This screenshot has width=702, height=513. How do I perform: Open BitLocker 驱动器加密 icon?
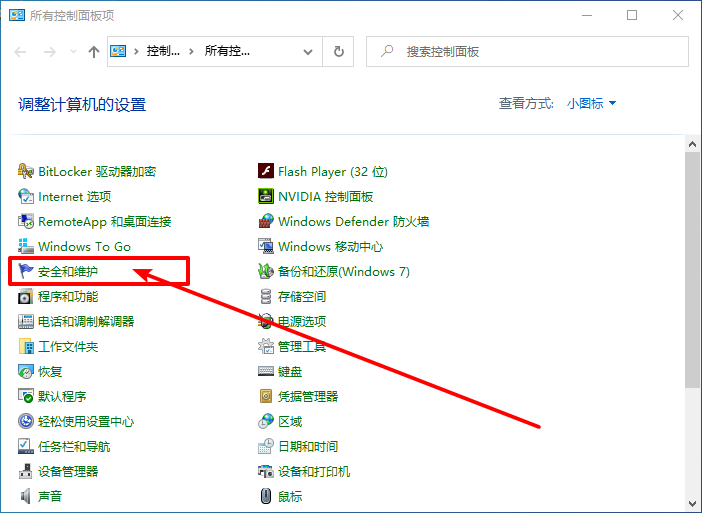click(26, 172)
